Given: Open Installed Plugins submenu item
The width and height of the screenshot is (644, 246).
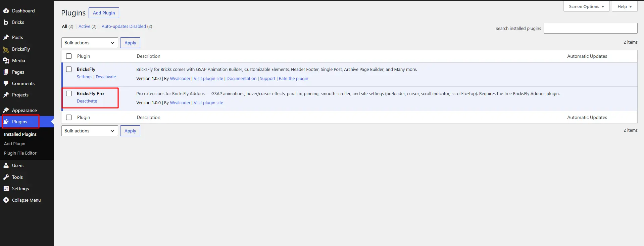Looking at the screenshot, I should tap(20, 134).
